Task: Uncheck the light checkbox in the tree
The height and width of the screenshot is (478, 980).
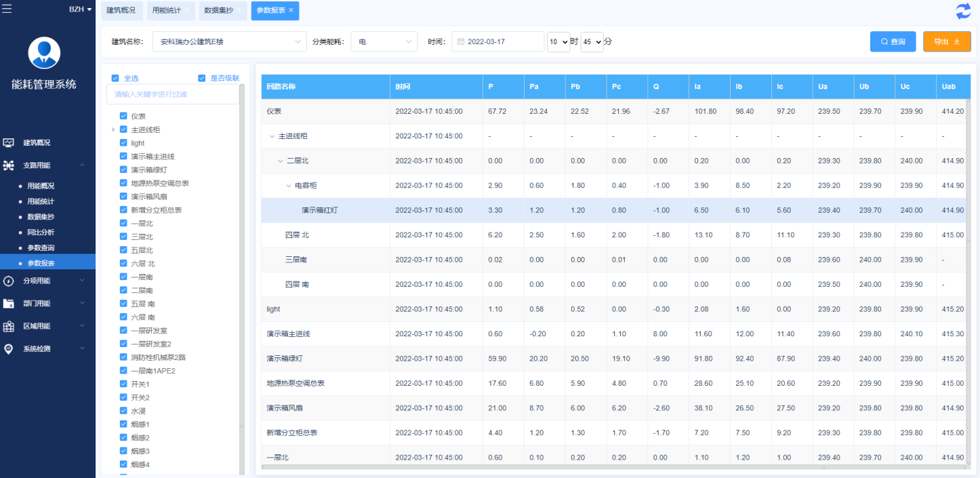Action: pyautogui.click(x=123, y=143)
